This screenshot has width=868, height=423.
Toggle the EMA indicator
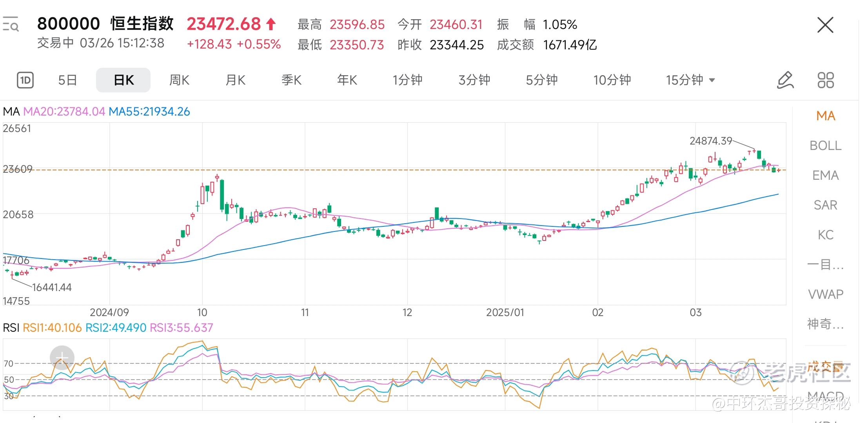tap(825, 175)
